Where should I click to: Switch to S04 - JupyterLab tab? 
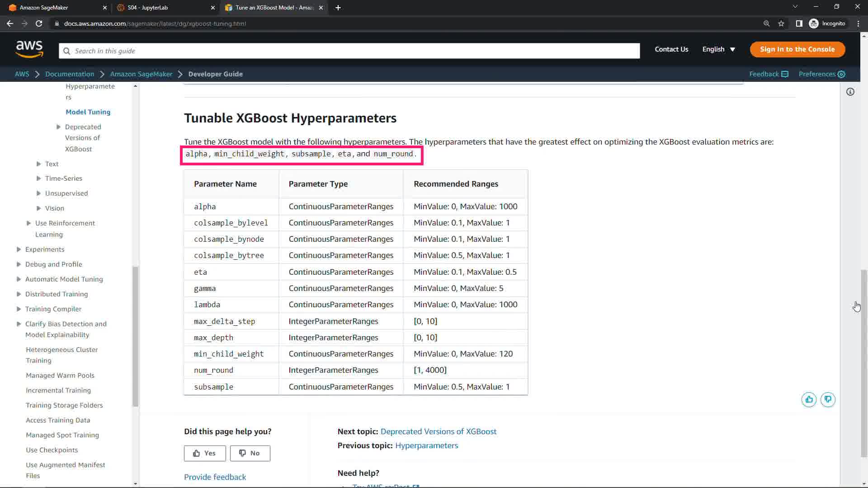(x=147, y=8)
